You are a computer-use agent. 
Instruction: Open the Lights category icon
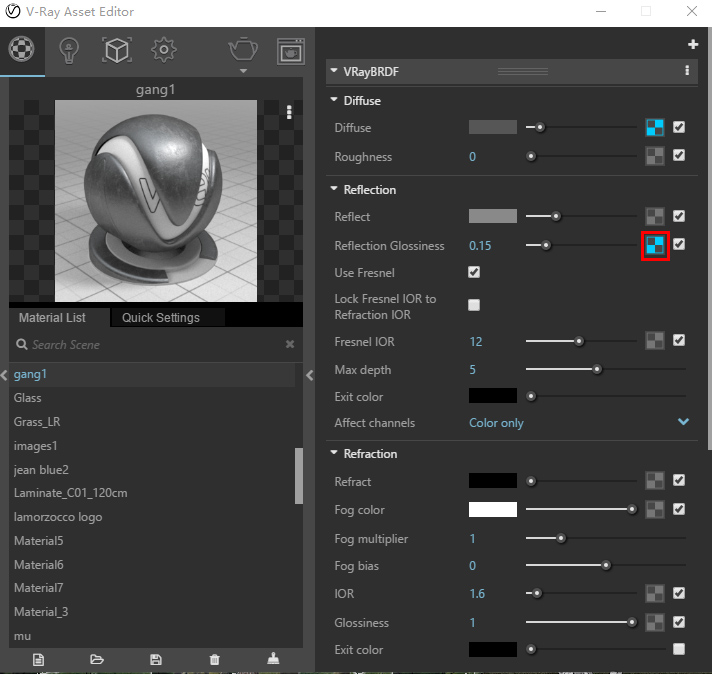(69, 50)
